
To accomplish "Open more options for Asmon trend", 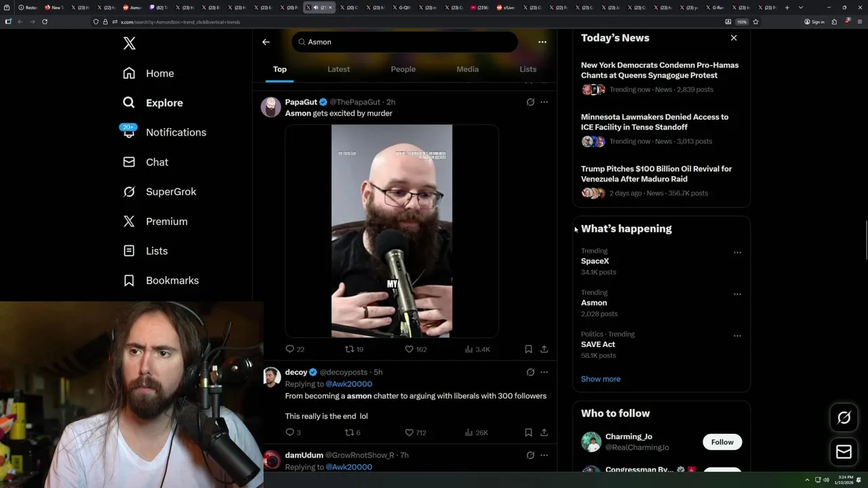I will 737,294.
